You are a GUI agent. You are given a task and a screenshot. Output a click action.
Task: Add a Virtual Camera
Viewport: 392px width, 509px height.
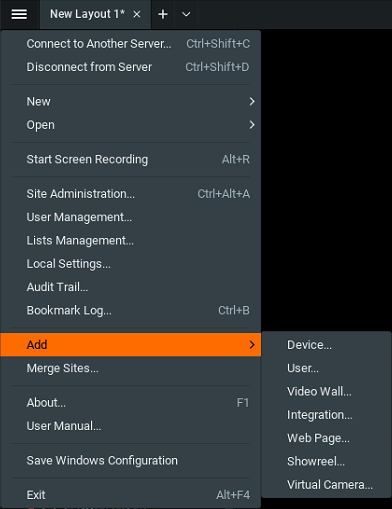click(x=326, y=485)
